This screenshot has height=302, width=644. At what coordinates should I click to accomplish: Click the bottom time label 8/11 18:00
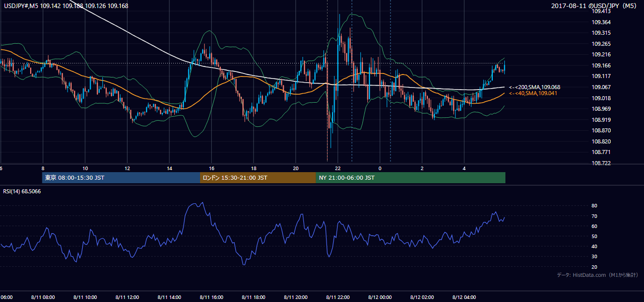[253, 297]
